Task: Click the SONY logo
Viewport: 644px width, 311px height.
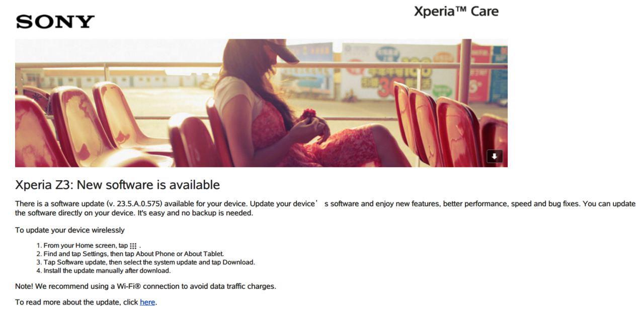Action: point(55,22)
